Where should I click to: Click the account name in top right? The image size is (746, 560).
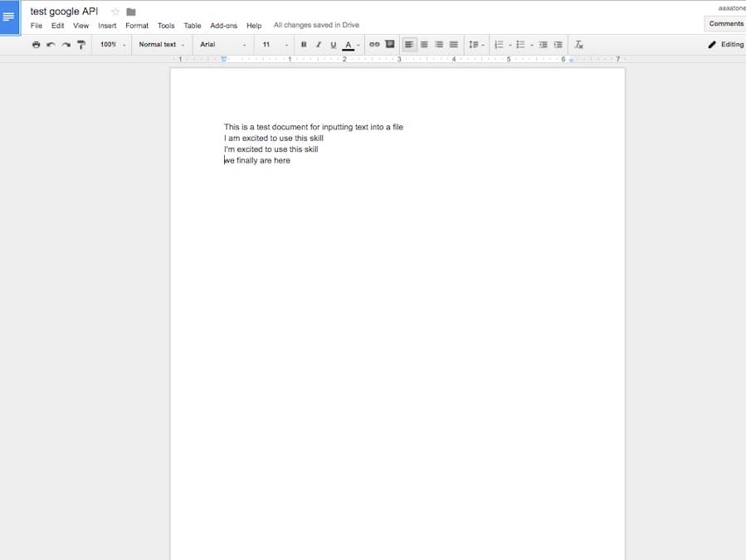[732, 8]
